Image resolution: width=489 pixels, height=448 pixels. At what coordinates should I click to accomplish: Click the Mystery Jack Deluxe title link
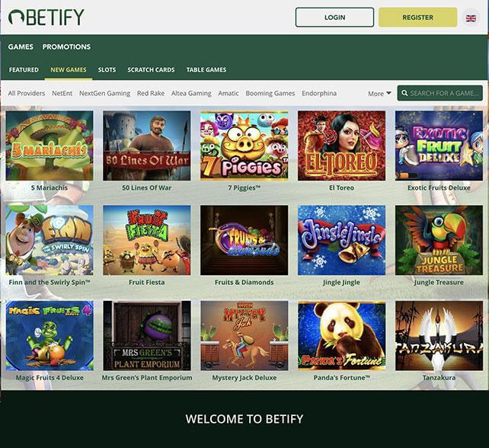click(x=244, y=377)
